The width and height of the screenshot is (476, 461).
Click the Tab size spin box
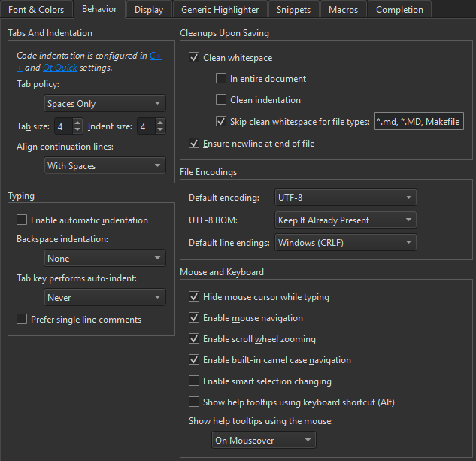(x=62, y=126)
